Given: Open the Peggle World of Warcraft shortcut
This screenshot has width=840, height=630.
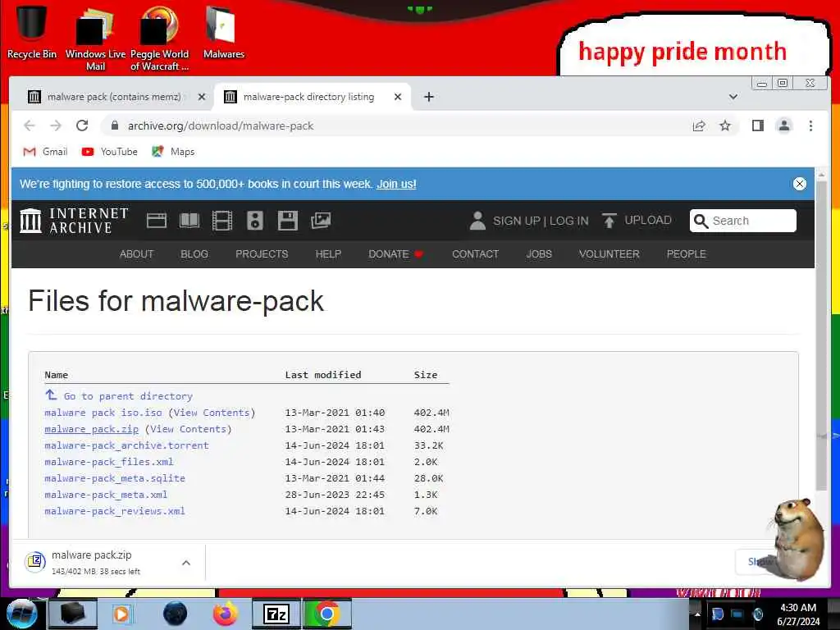Looking at the screenshot, I should [159, 38].
